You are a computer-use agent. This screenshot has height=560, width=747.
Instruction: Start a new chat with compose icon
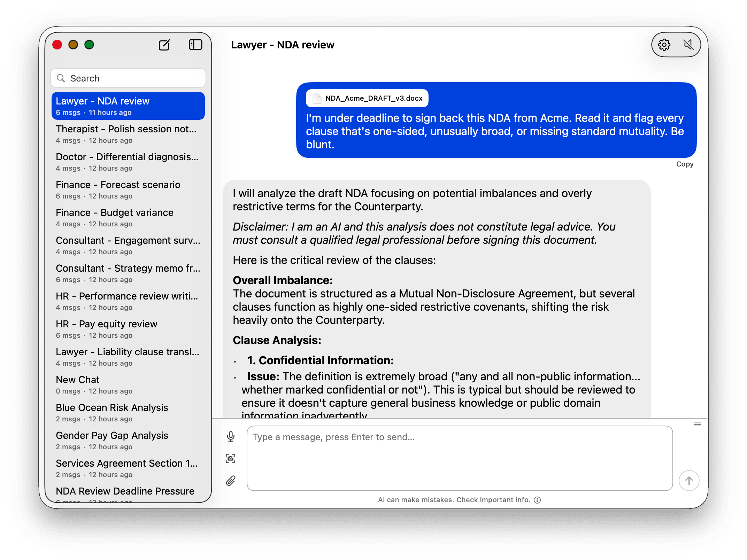click(164, 45)
